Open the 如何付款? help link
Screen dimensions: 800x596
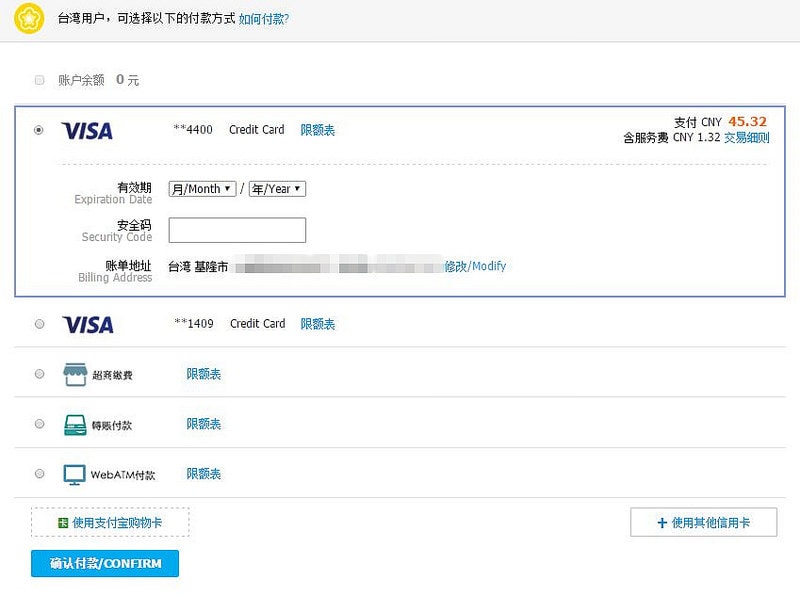click(x=264, y=18)
